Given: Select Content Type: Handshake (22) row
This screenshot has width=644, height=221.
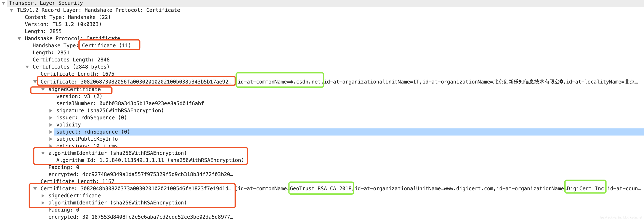Looking at the screenshot, I should pos(68,17).
